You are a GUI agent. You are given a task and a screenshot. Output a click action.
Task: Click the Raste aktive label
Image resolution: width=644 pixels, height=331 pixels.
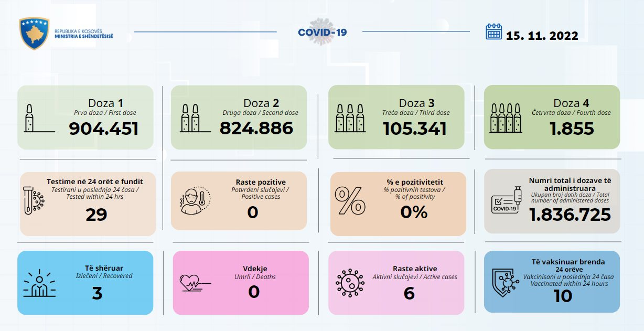pyautogui.click(x=414, y=269)
